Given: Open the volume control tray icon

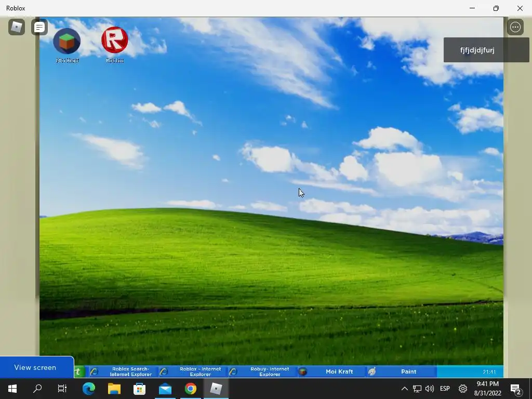Looking at the screenshot, I should 430,389.
